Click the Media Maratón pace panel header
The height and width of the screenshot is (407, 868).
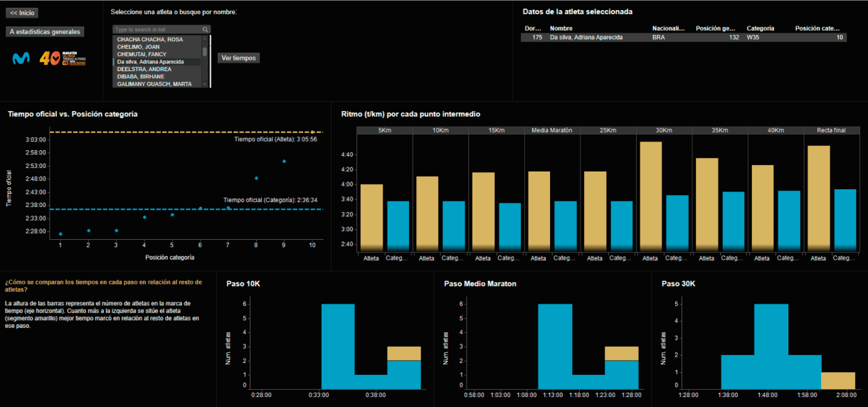(552, 130)
